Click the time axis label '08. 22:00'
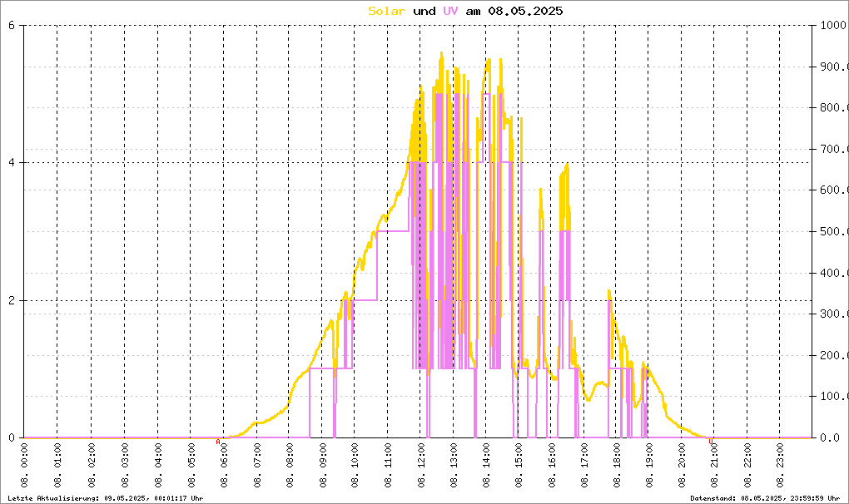This screenshot has height=504, width=849. 747,465
